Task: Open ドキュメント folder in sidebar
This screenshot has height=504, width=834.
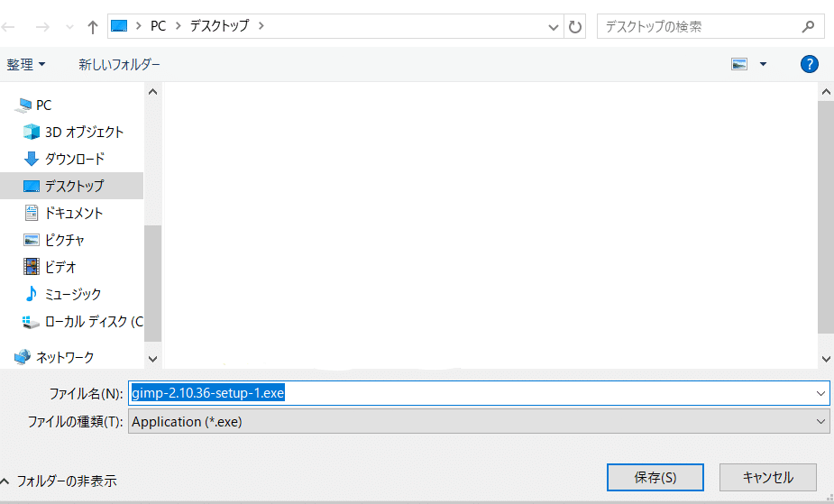Action: coord(73,213)
